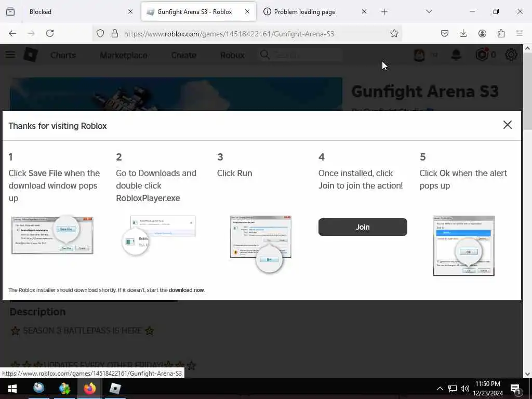Open Roblox notifications bell

tap(456, 55)
